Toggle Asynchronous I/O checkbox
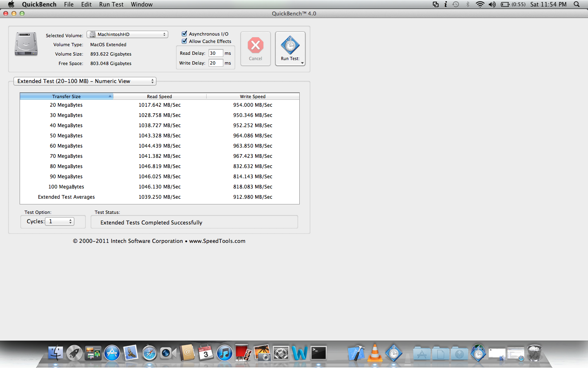The image size is (588, 368). pyautogui.click(x=184, y=34)
